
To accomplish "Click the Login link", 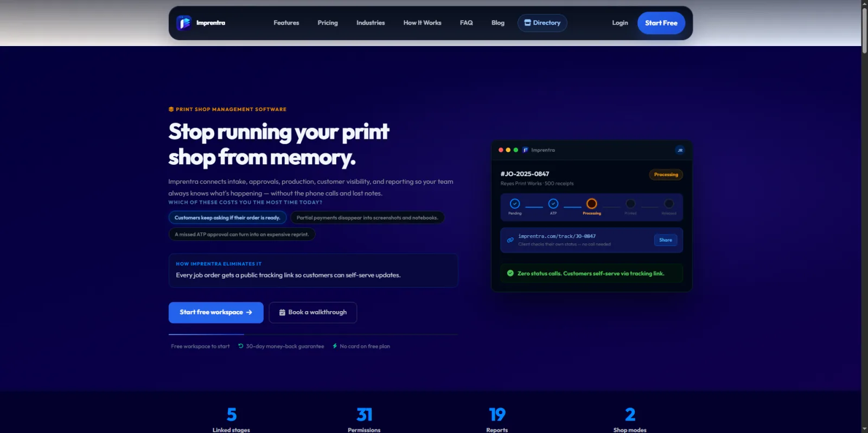I will [620, 23].
